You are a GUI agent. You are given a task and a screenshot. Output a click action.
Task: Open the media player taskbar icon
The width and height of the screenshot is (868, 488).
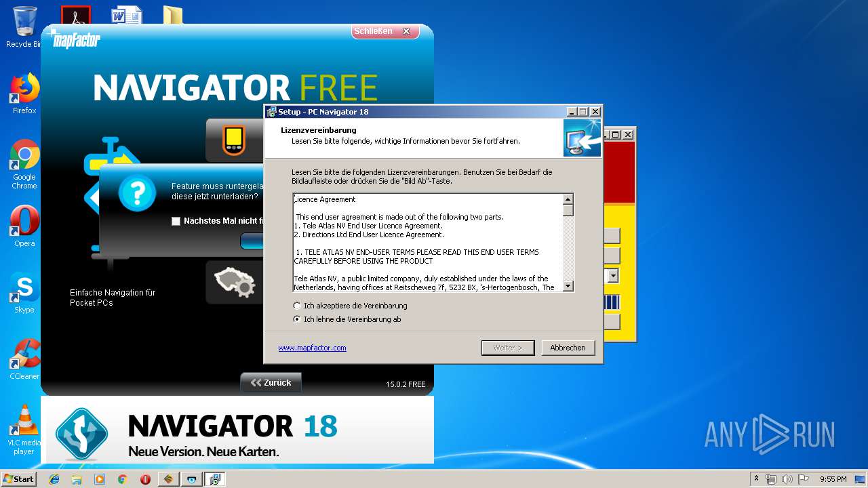(100, 479)
